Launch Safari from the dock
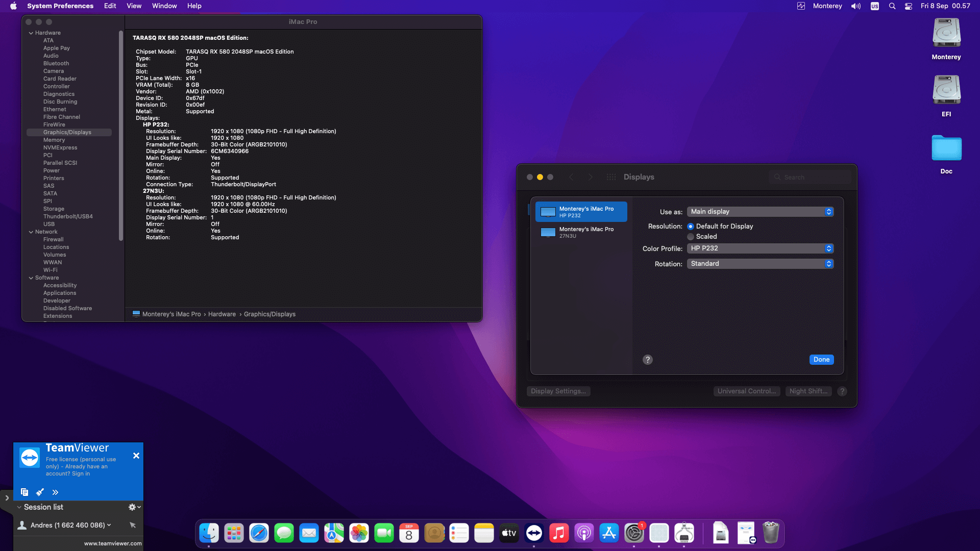 [x=259, y=533]
